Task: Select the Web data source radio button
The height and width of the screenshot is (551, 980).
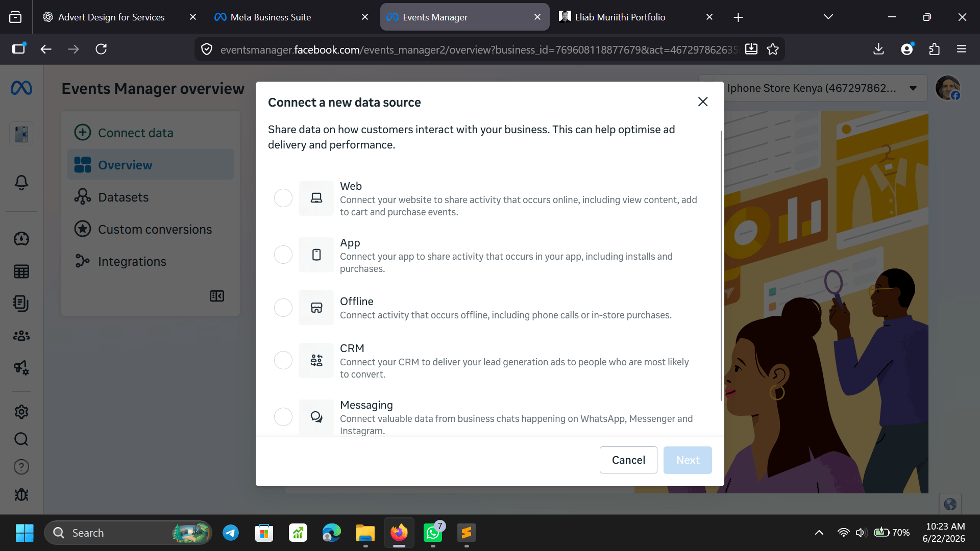Action: point(283,198)
